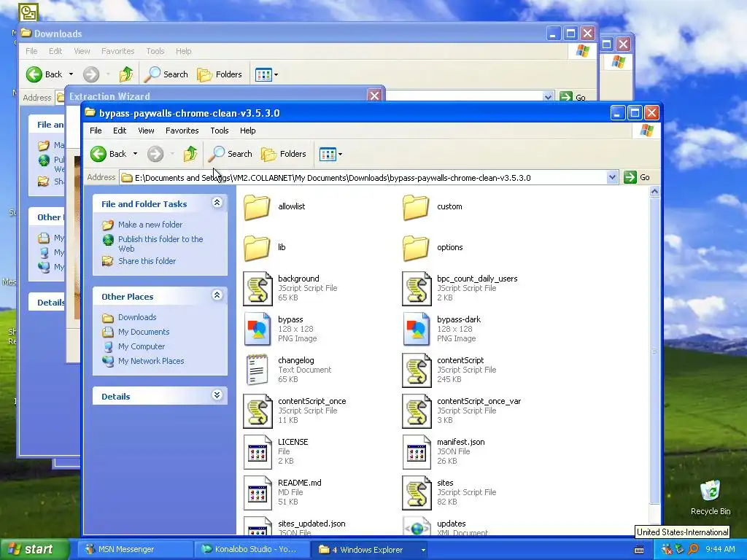Select the bpc_count_daily_users script icon
The height and width of the screenshot is (560, 747).
click(417, 288)
